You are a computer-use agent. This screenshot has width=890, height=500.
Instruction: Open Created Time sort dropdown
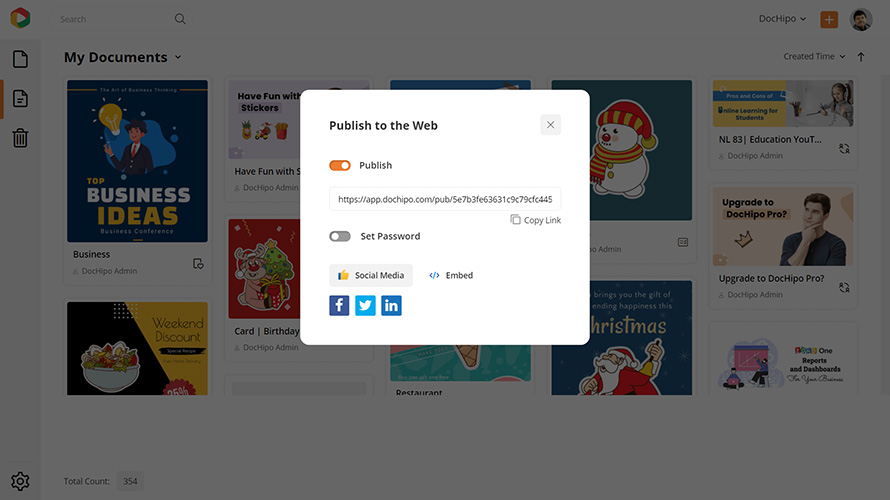(815, 56)
